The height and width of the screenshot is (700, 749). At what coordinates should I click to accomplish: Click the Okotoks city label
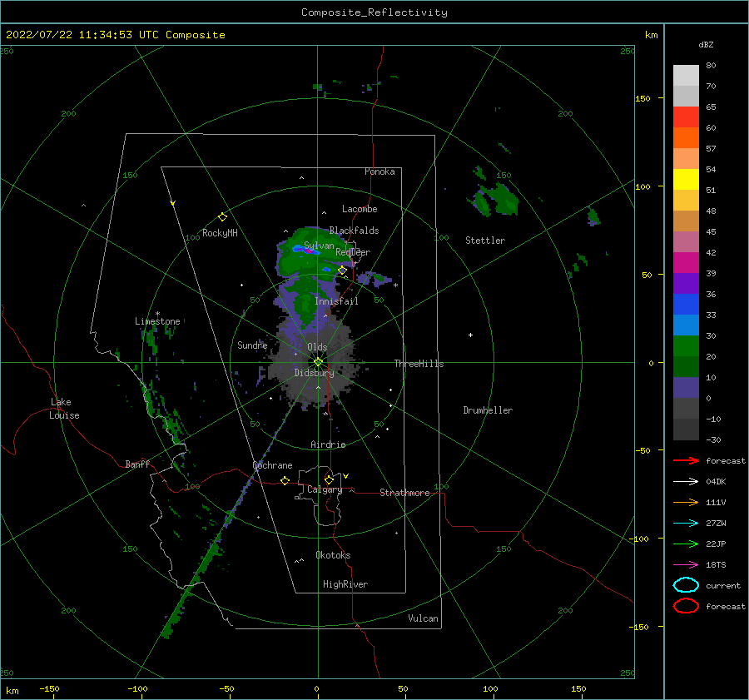pos(333,555)
